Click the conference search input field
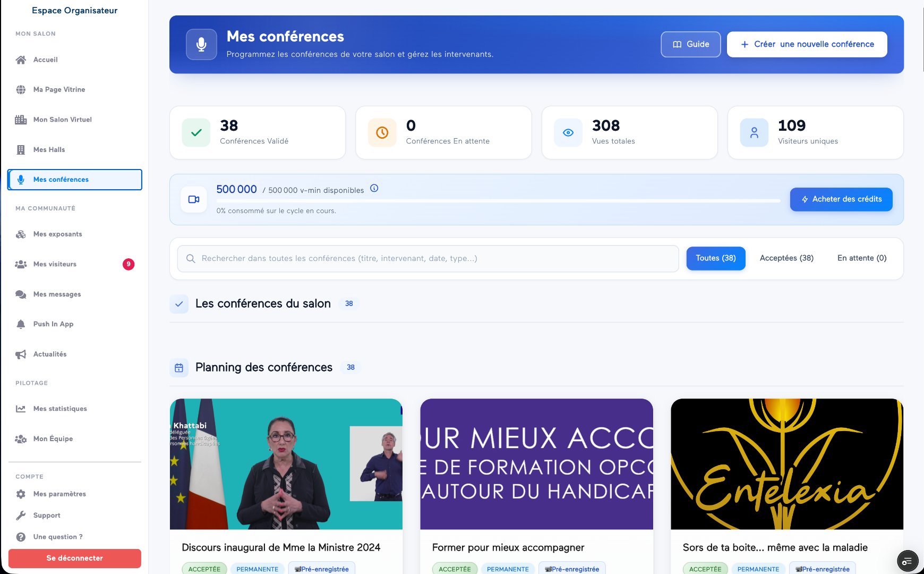This screenshot has height=574, width=924. (x=428, y=258)
